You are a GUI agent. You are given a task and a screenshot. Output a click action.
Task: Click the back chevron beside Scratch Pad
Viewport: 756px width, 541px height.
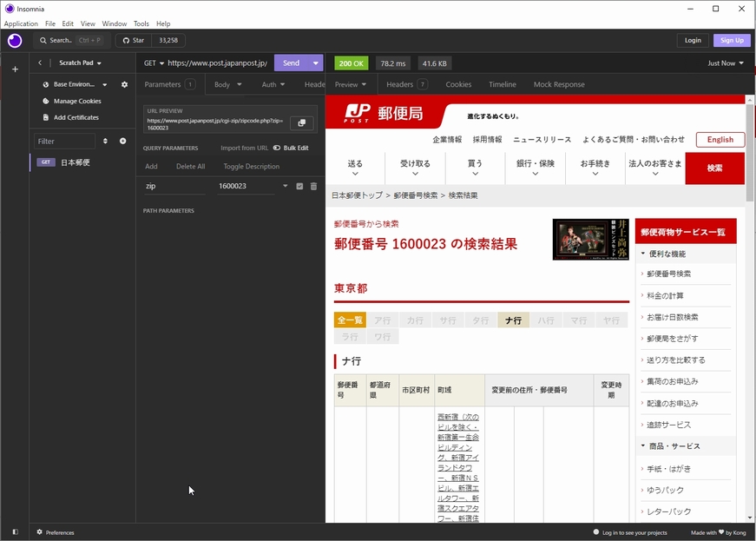pyautogui.click(x=40, y=63)
